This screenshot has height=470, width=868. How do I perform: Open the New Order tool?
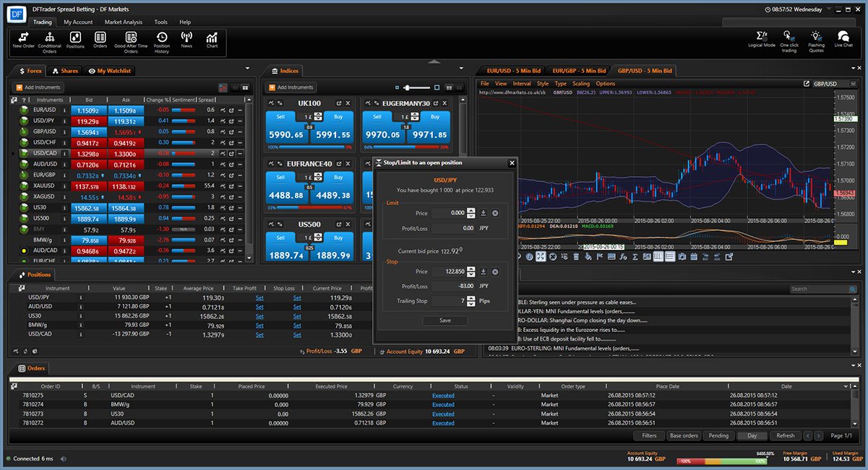click(x=24, y=40)
